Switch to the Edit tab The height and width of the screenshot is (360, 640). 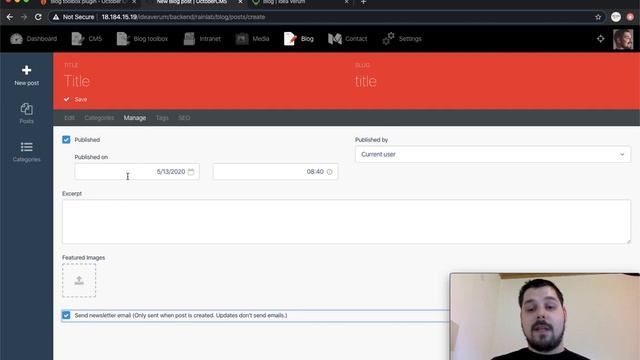pos(69,118)
